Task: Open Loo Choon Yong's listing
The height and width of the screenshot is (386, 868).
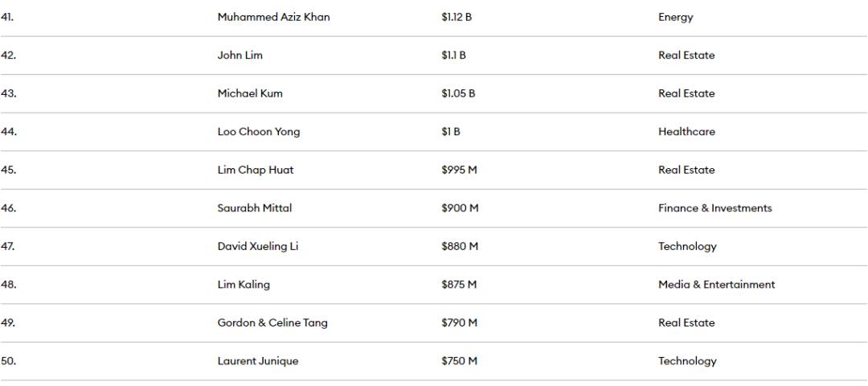Action: click(259, 132)
